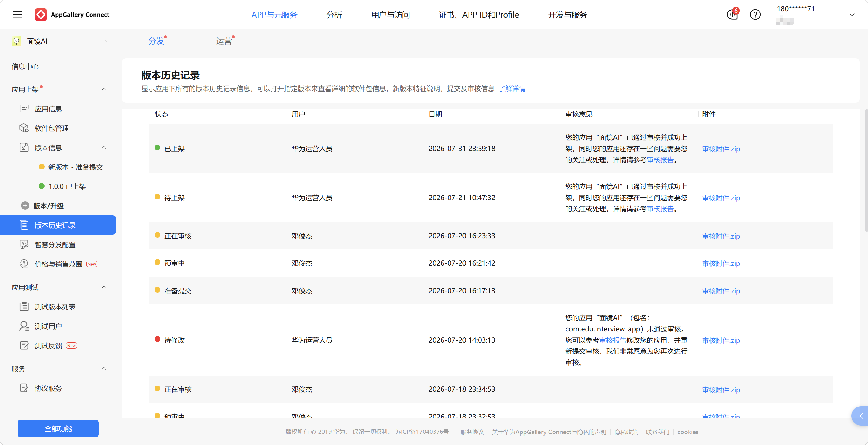Image resolution: width=868 pixels, height=445 pixels.
Task: Download 审核附件.zip for 已上架 row
Action: coord(721,149)
